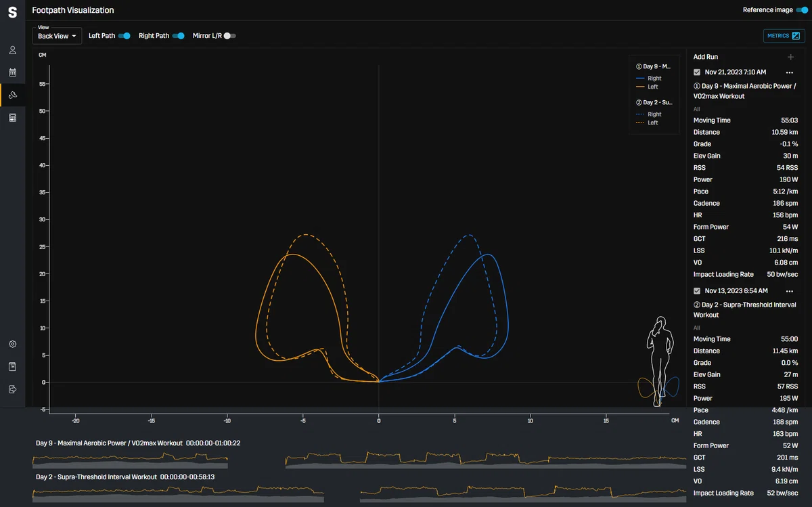Click the 52 bw/sec impact loading value
The width and height of the screenshot is (812, 507).
tap(783, 493)
